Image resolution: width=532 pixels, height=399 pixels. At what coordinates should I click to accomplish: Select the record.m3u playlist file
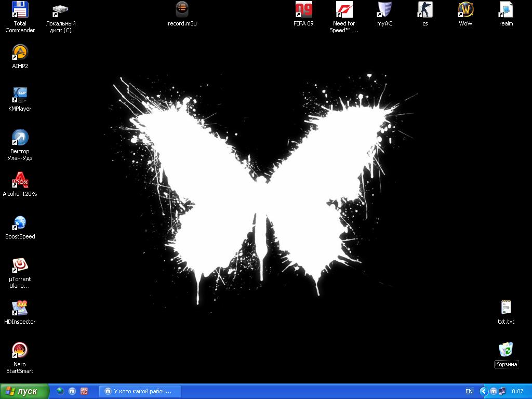tap(182, 10)
